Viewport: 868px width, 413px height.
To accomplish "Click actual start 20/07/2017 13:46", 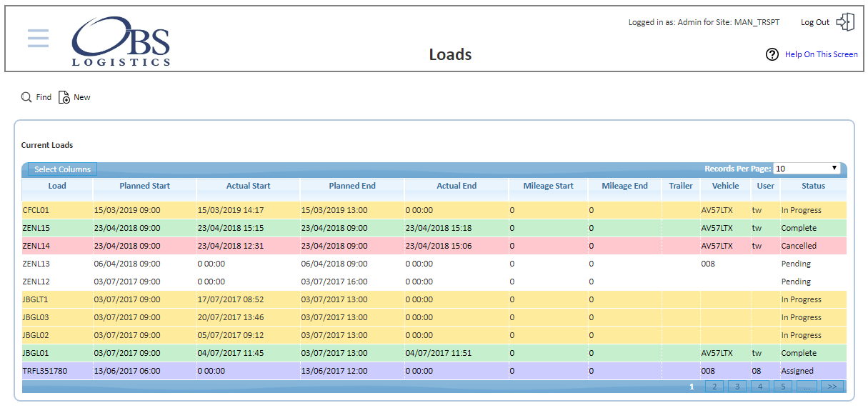I will click(231, 317).
